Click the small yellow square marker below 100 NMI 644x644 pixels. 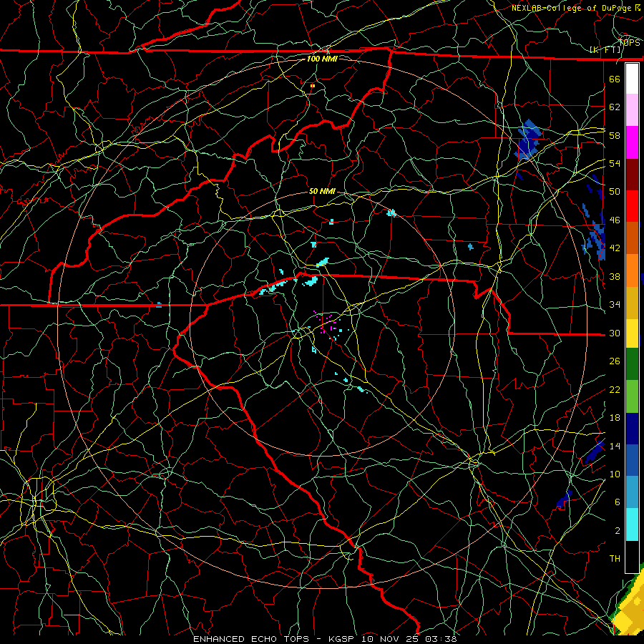click(313, 86)
